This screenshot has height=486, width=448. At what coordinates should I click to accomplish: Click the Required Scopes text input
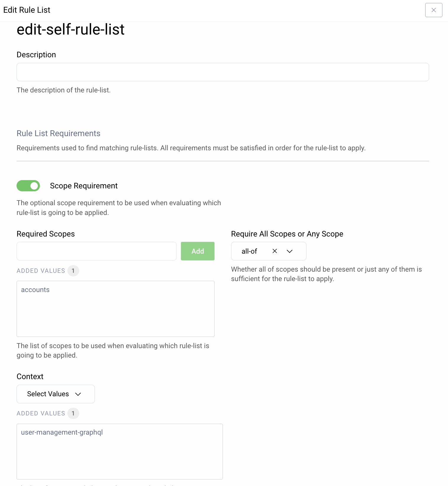97,251
